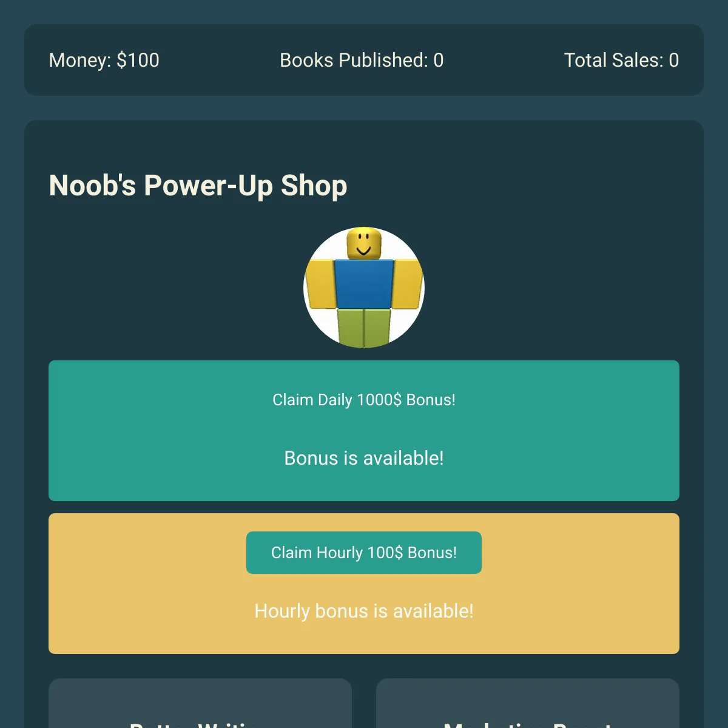The image size is (728, 728).
Task: Click the Noob's Power-Up Shop heading
Action: coord(198,185)
